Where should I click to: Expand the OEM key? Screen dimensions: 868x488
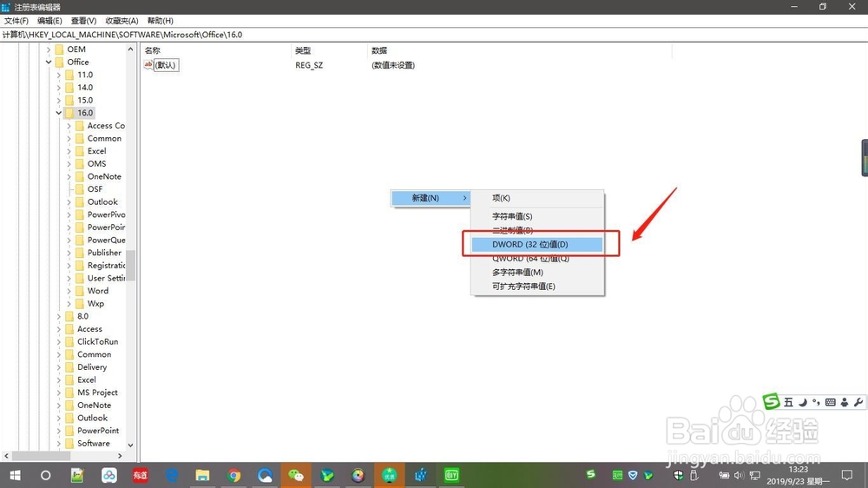(49, 49)
